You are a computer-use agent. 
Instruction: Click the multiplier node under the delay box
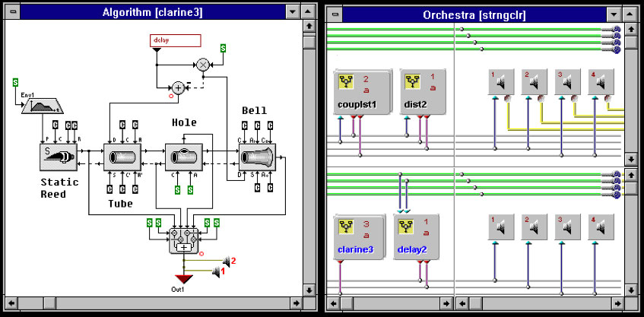click(203, 65)
